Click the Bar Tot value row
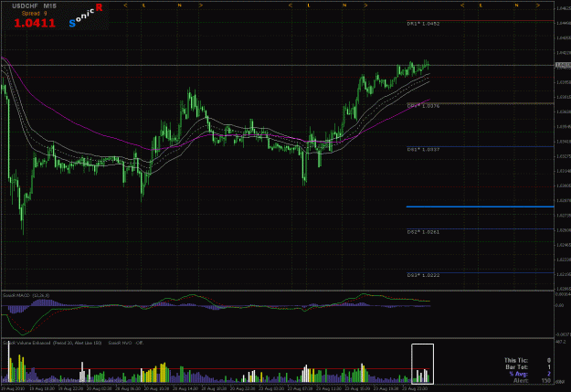The height and width of the screenshot is (392, 571). click(x=528, y=367)
